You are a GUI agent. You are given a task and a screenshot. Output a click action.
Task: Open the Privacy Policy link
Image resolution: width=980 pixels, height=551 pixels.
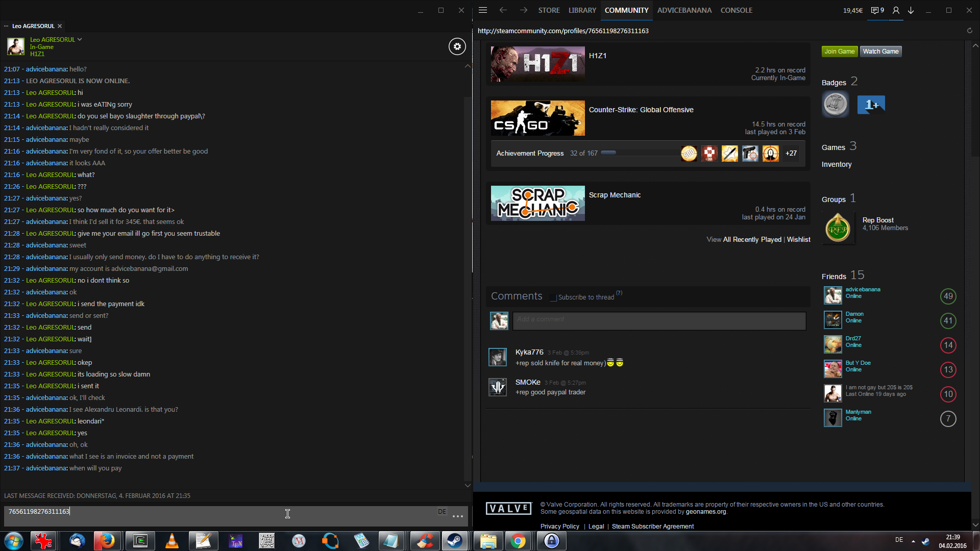559,527
